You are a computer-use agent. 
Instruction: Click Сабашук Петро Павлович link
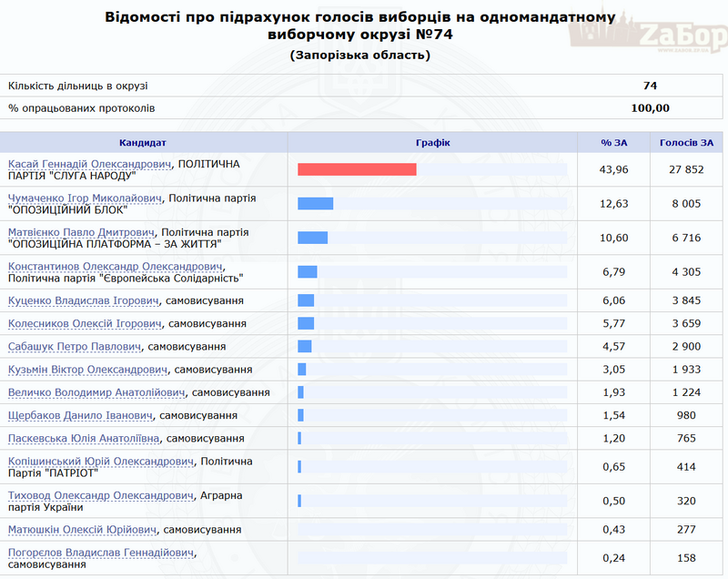click(x=76, y=347)
